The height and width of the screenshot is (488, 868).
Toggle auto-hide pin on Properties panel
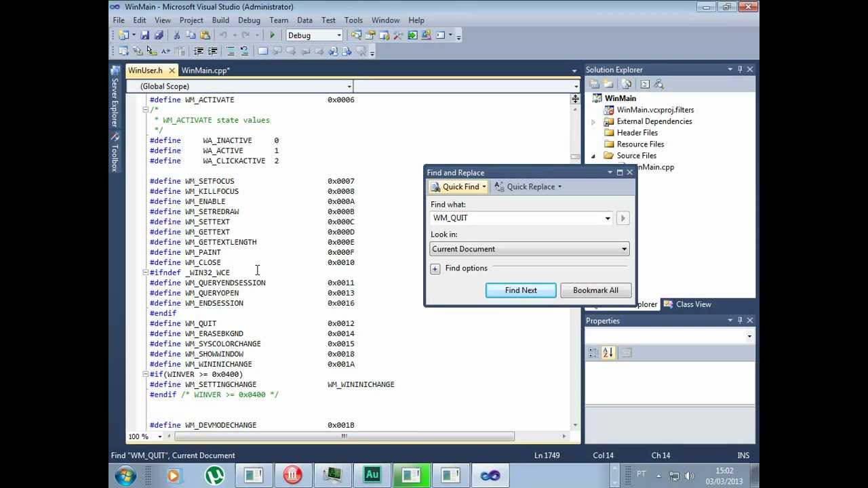click(740, 321)
